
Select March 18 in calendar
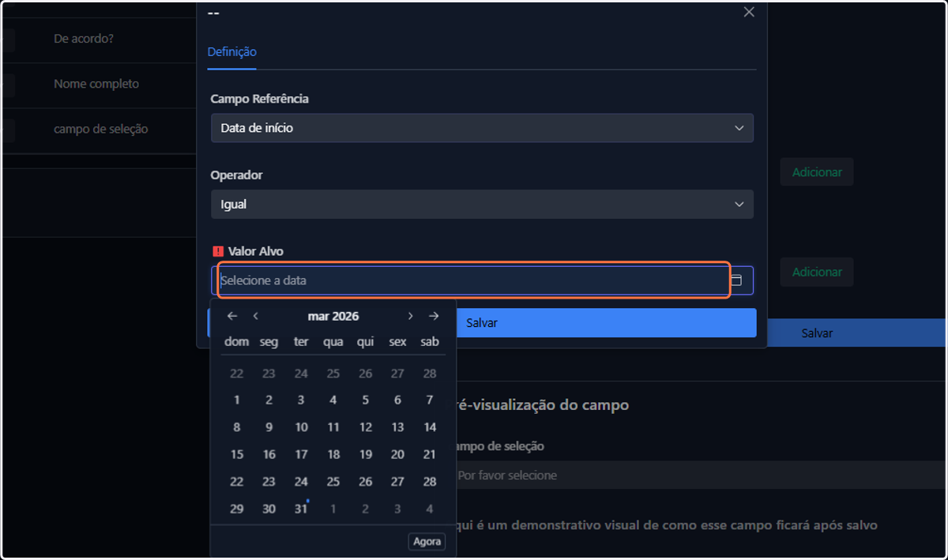point(333,454)
